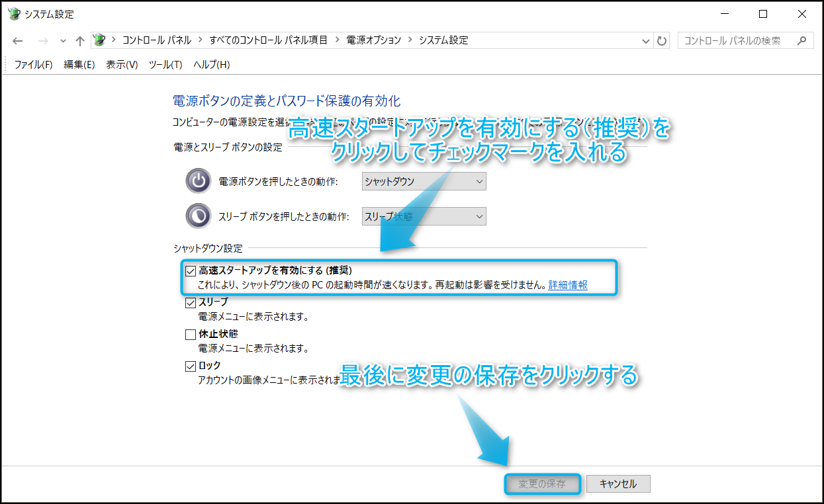This screenshot has height=504, width=824.
Task: Open the 詳細情報 link
Action: [x=568, y=285]
